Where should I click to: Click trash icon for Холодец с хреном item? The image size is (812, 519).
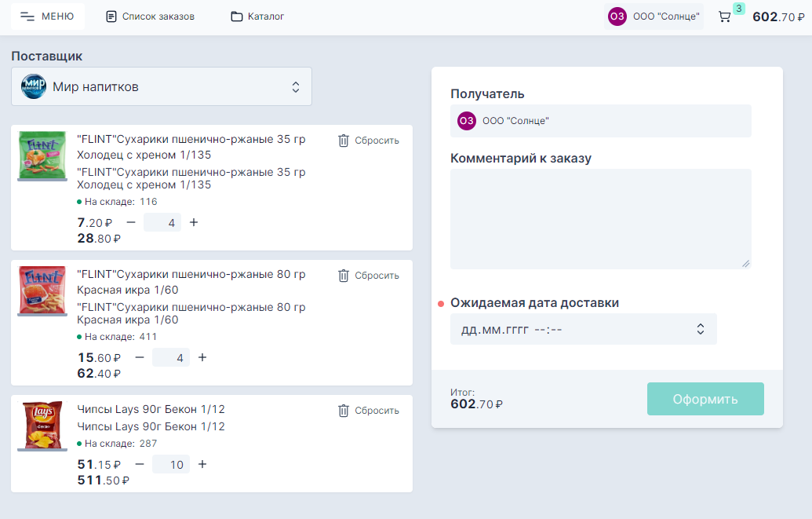click(x=344, y=141)
